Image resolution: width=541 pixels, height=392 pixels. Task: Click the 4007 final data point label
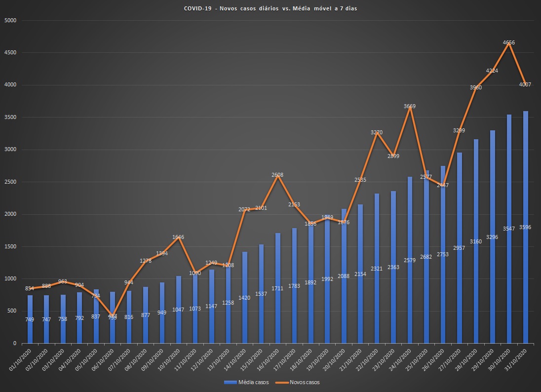click(x=525, y=84)
